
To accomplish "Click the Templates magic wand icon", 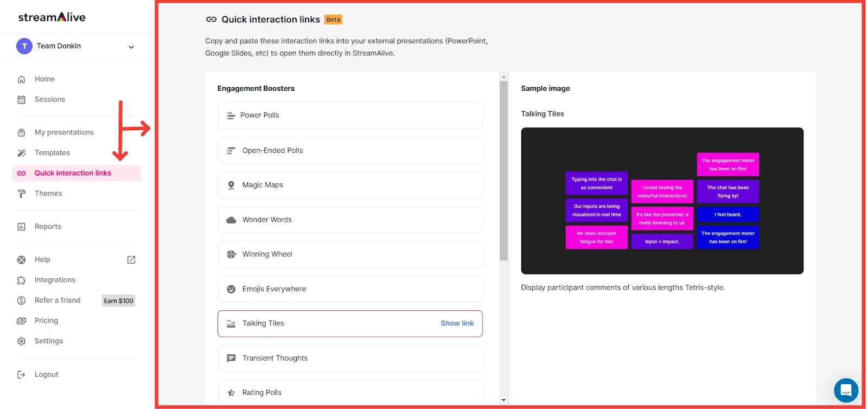I will 22,153.
